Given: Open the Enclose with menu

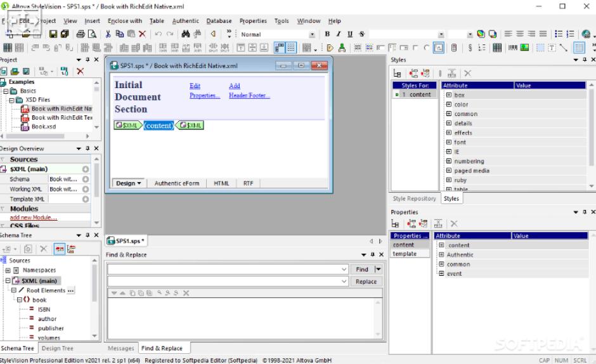Looking at the screenshot, I should (x=125, y=21).
